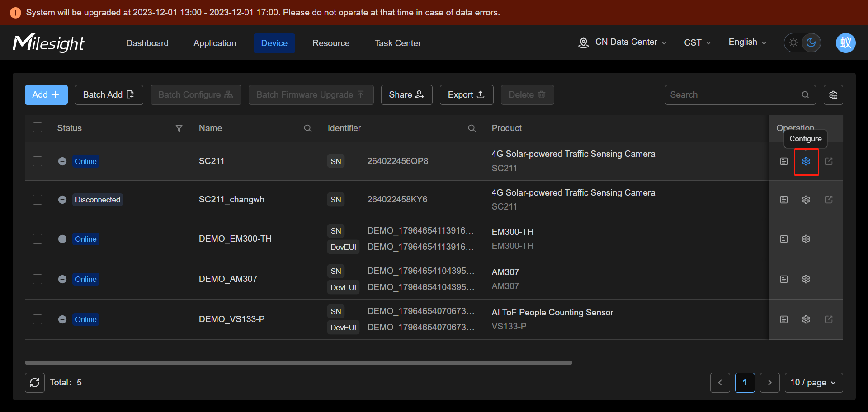Open external link icon for SC211 row
Screen dimensions: 868x412
tap(829, 161)
